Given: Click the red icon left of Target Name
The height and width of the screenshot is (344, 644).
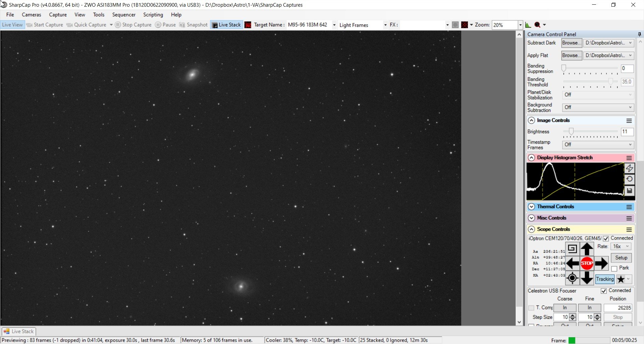Looking at the screenshot, I should (248, 25).
